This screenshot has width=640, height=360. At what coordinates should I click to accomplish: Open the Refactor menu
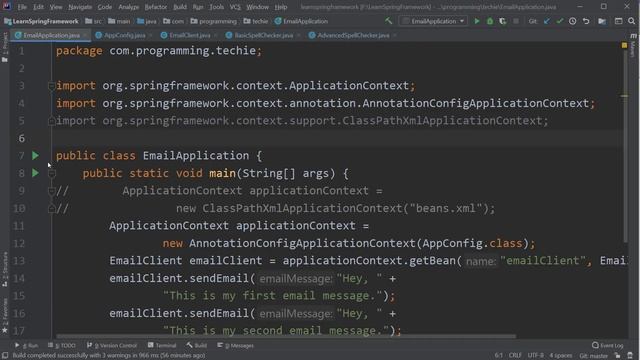coord(156,7)
